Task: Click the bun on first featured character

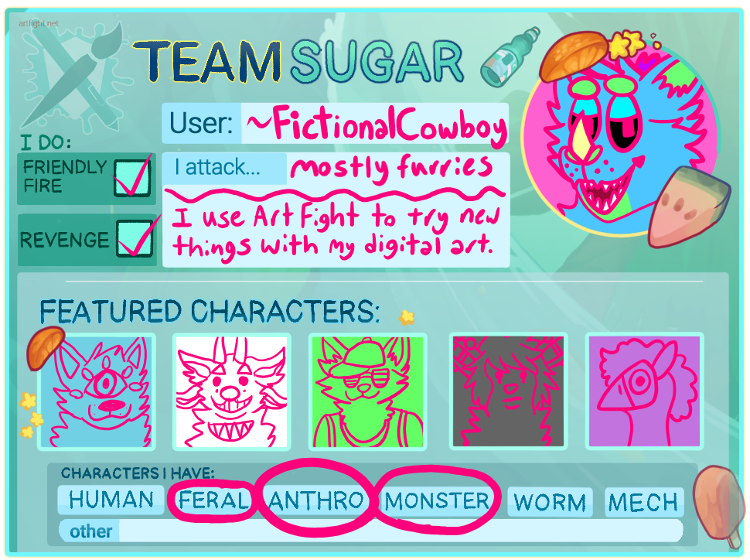Action: [x=44, y=348]
